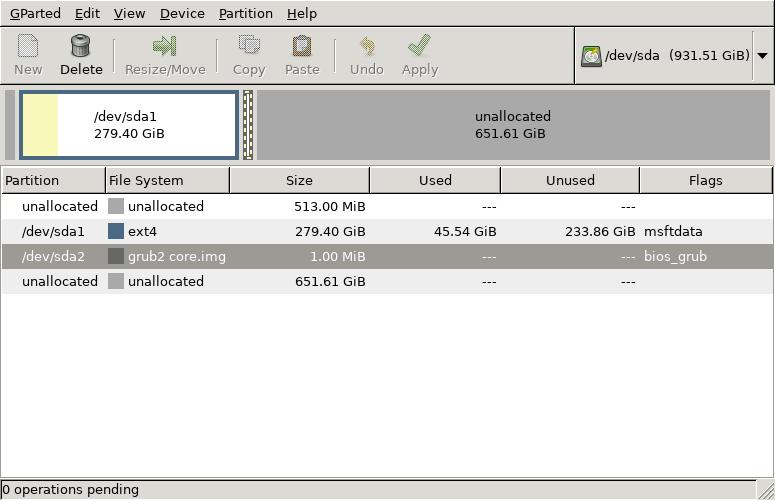
Task: Click the Undo last operation icon
Action: coord(367,46)
